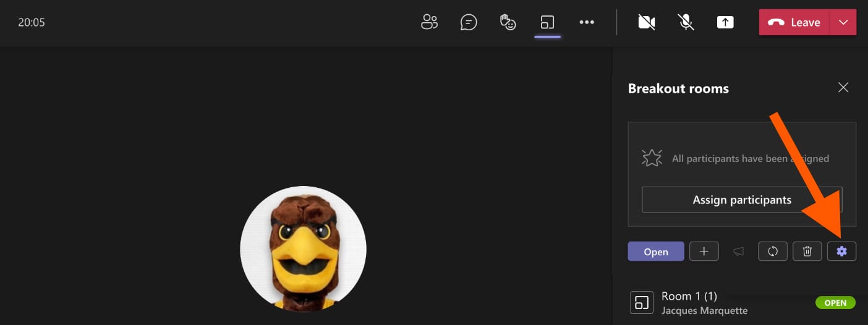Toggle the breakout rooms panel from toolbar
This screenshot has width=868, height=325.
coord(547,23)
